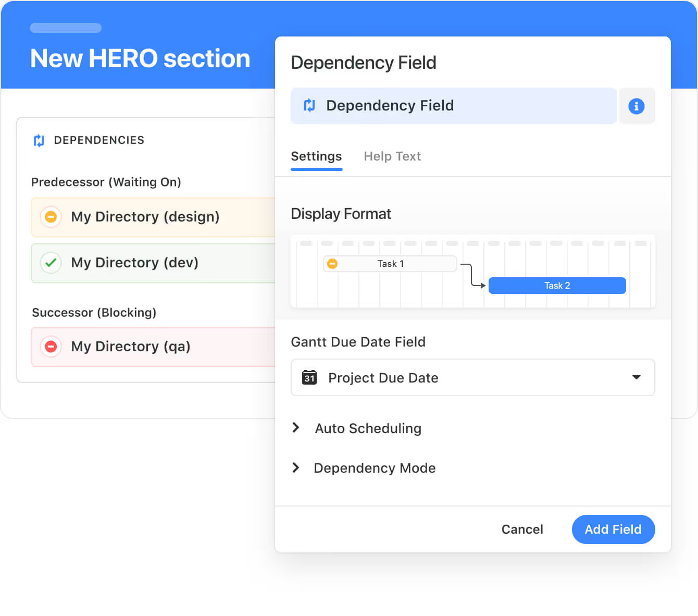Screen dimensions: 698x616
Task: Click the orange status icon on My Directory (design)
Action: [51, 217]
